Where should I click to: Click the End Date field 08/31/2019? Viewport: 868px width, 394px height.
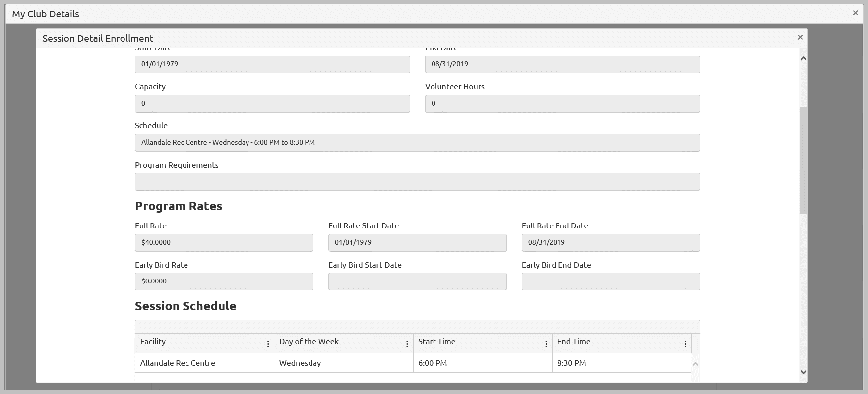562,64
